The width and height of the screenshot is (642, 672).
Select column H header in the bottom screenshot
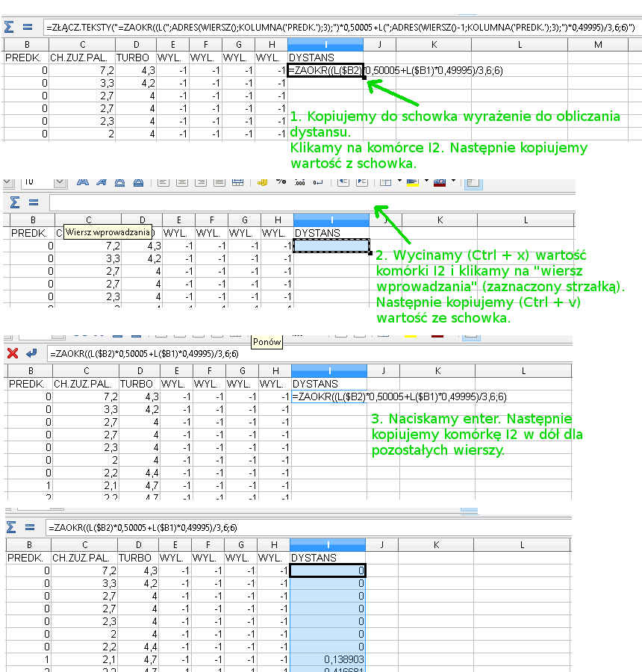[x=273, y=545]
